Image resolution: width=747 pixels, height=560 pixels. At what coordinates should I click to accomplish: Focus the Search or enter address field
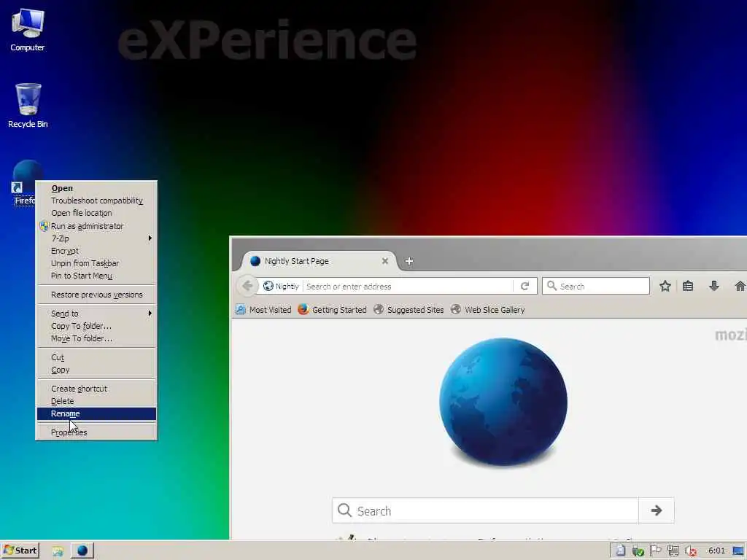pos(409,286)
